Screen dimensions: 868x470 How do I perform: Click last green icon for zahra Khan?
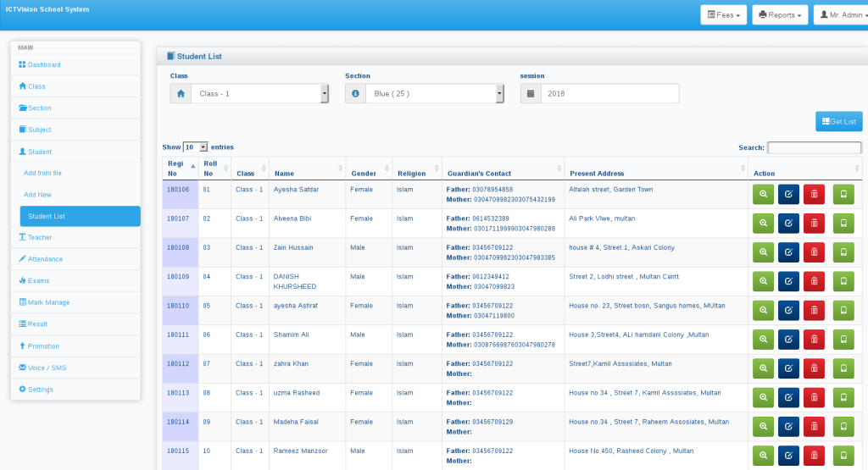coord(843,368)
